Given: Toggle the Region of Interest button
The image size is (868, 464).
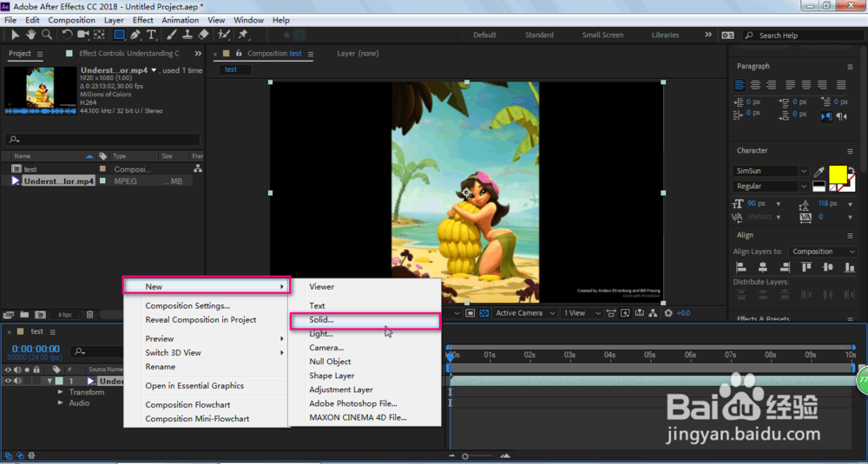Looking at the screenshot, I should pos(470,313).
